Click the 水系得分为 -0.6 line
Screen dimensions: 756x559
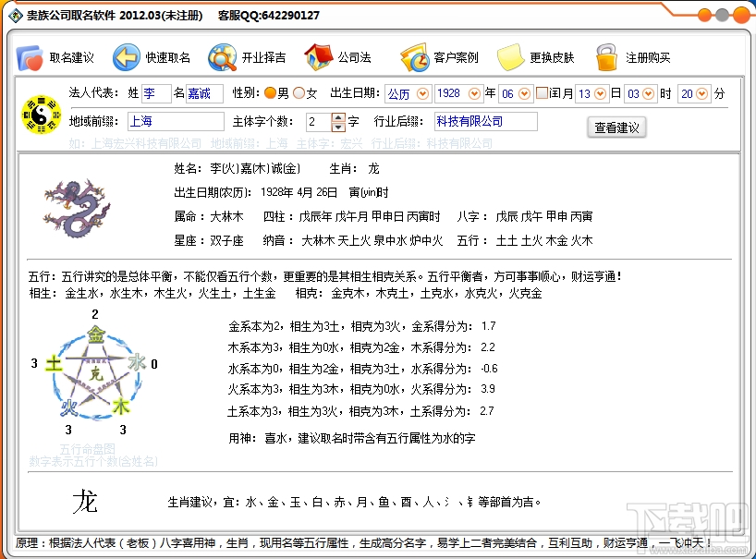click(x=362, y=369)
